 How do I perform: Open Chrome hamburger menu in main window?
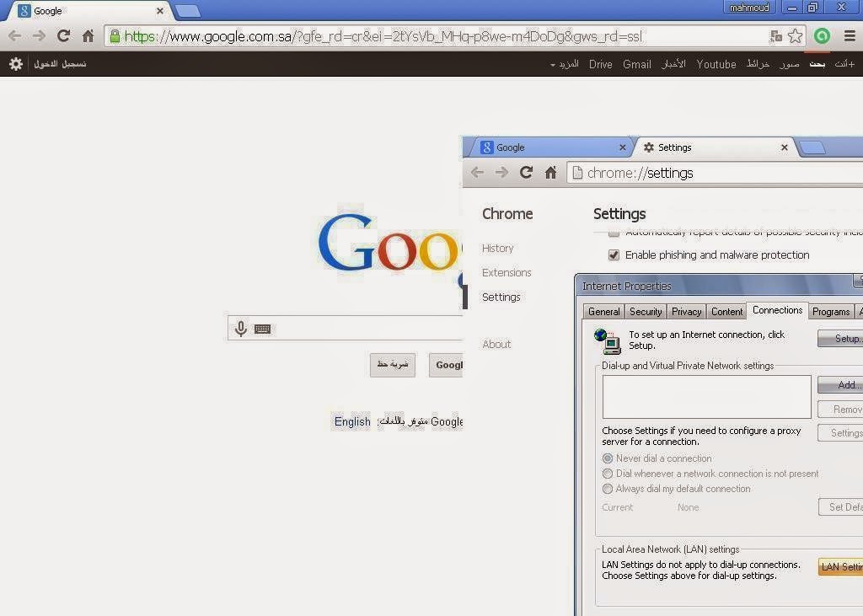[x=850, y=36]
